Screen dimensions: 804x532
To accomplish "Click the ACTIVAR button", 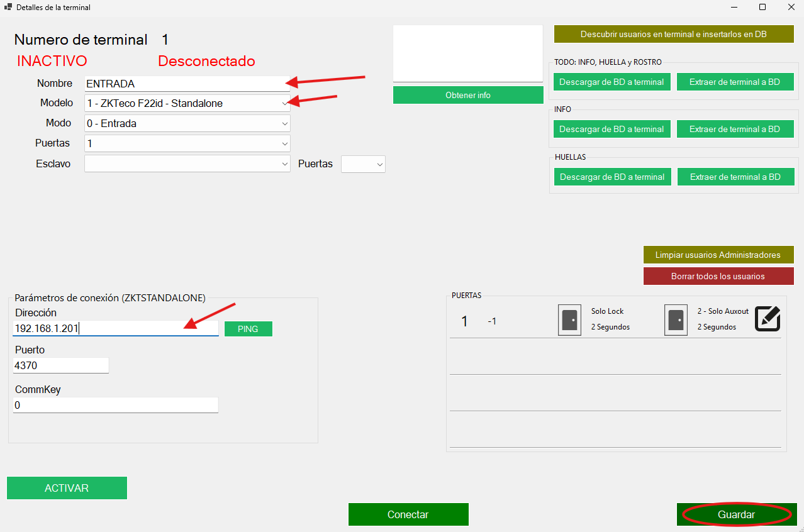I will click(x=67, y=488).
